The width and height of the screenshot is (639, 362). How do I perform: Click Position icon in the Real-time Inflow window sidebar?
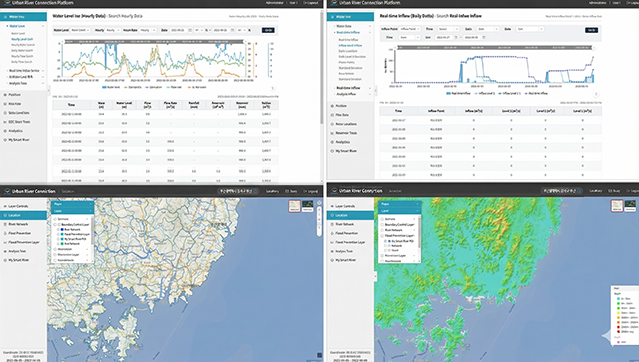[x=332, y=106]
